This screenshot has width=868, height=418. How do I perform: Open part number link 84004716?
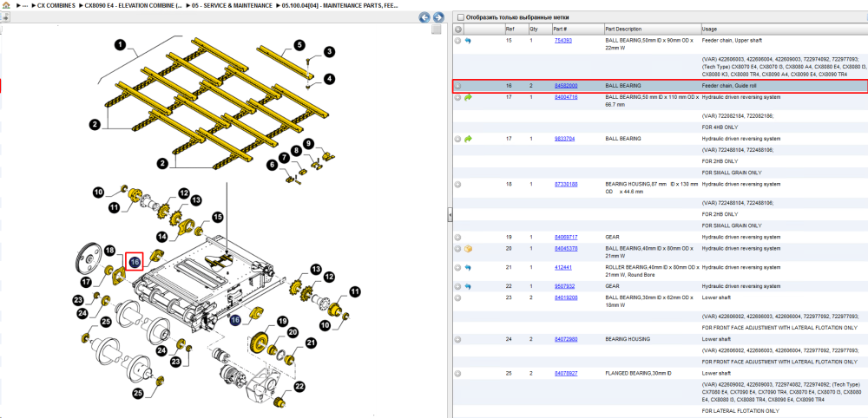(x=566, y=97)
